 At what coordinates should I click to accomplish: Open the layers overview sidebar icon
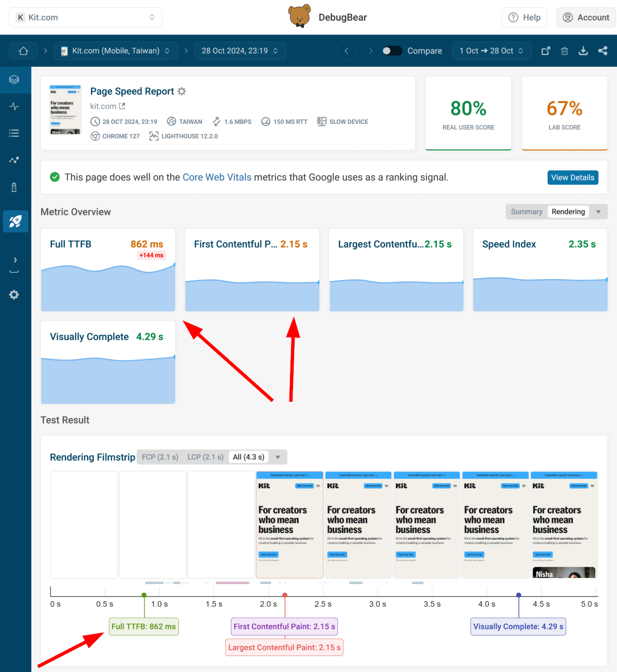[x=14, y=80]
